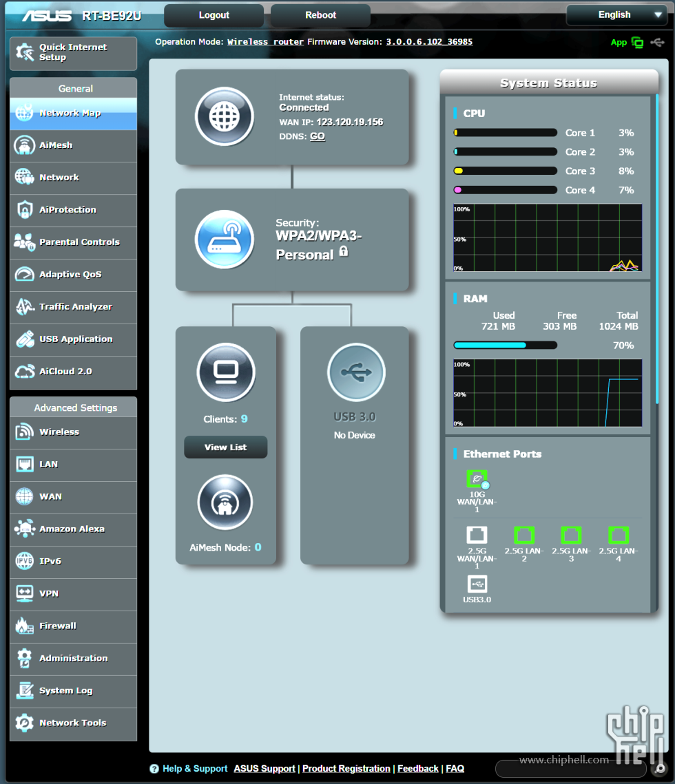Open the ASUS Support link
675x784 pixels.
[264, 768]
